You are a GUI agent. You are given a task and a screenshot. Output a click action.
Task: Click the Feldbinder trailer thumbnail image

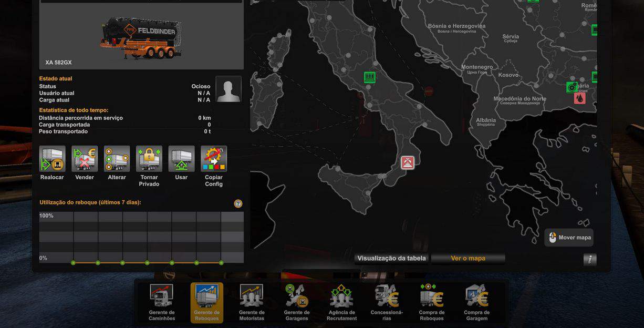[141, 37]
